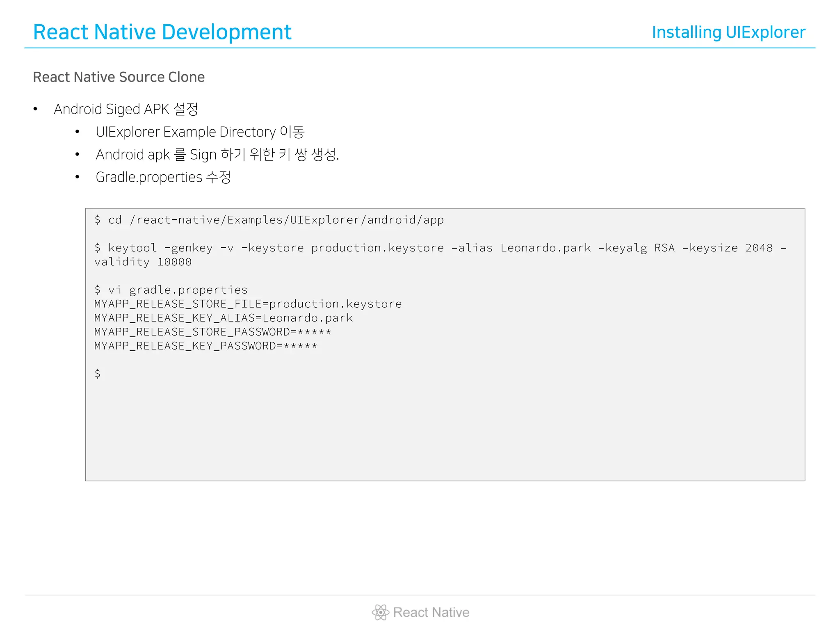Click the Android Siged APK 설정 bullet
The width and height of the screenshot is (840, 630).
126,109
